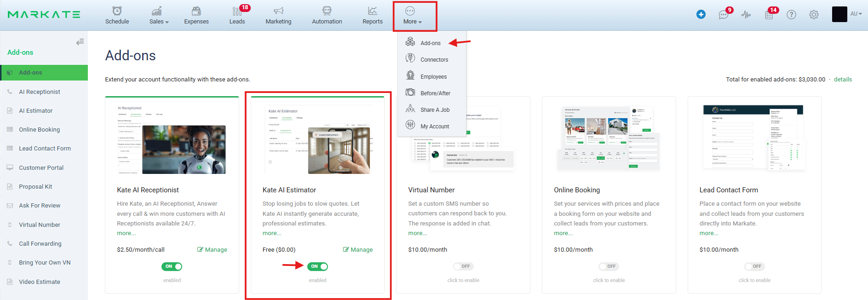Click the Add-ons sidebar heading

coord(20,52)
